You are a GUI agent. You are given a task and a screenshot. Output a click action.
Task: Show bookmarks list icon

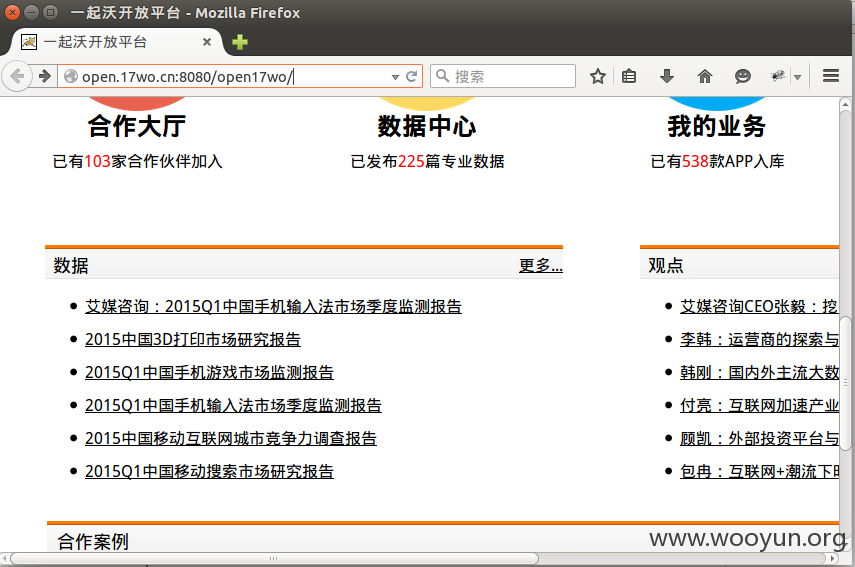(629, 76)
